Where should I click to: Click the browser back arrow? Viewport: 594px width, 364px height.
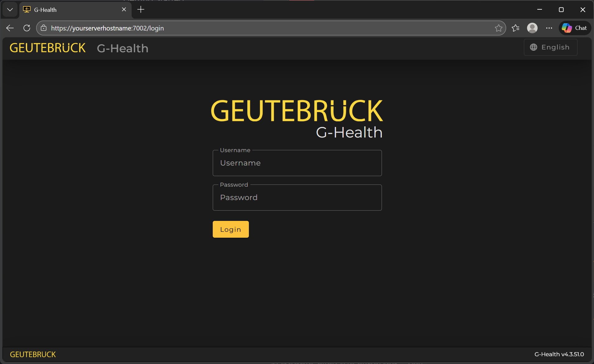10,28
